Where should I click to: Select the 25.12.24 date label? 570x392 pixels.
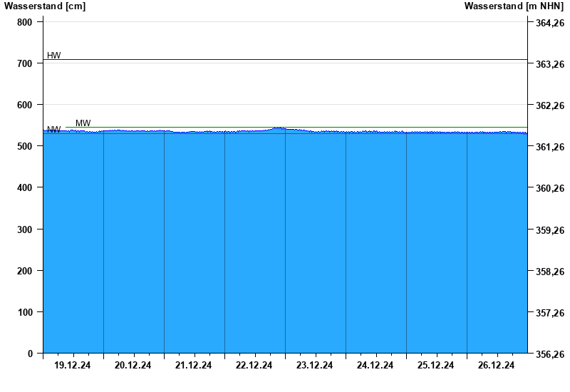[436, 366]
